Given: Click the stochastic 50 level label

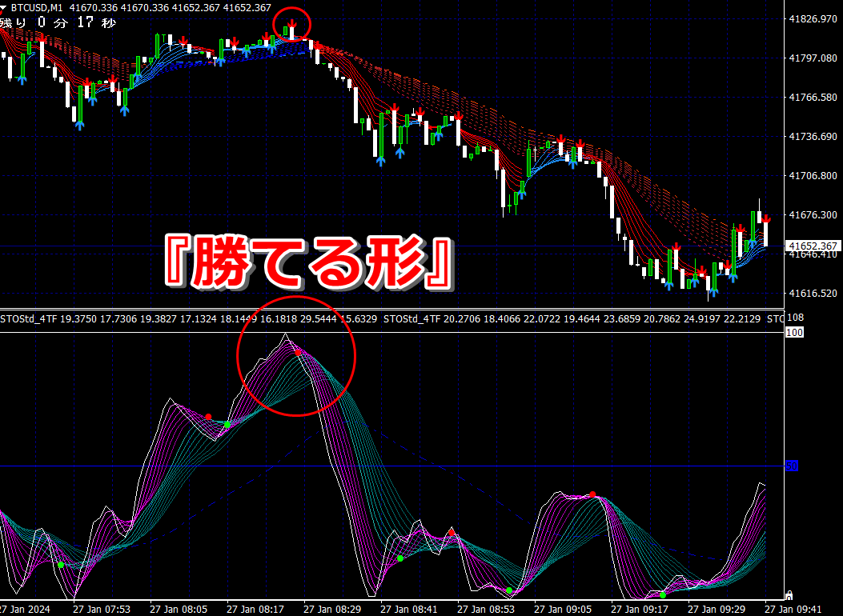Looking at the screenshot, I should click(x=792, y=466).
